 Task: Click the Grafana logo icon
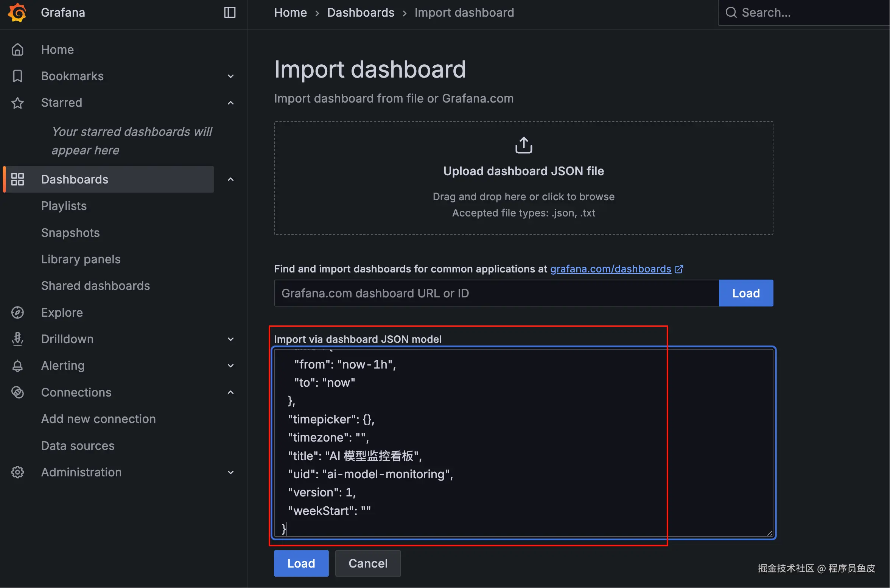(17, 12)
